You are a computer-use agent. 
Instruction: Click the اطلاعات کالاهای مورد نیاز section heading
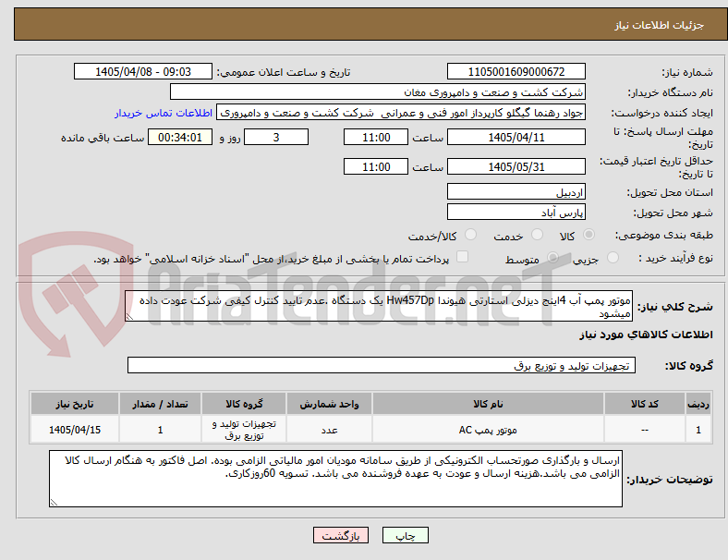(x=646, y=335)
